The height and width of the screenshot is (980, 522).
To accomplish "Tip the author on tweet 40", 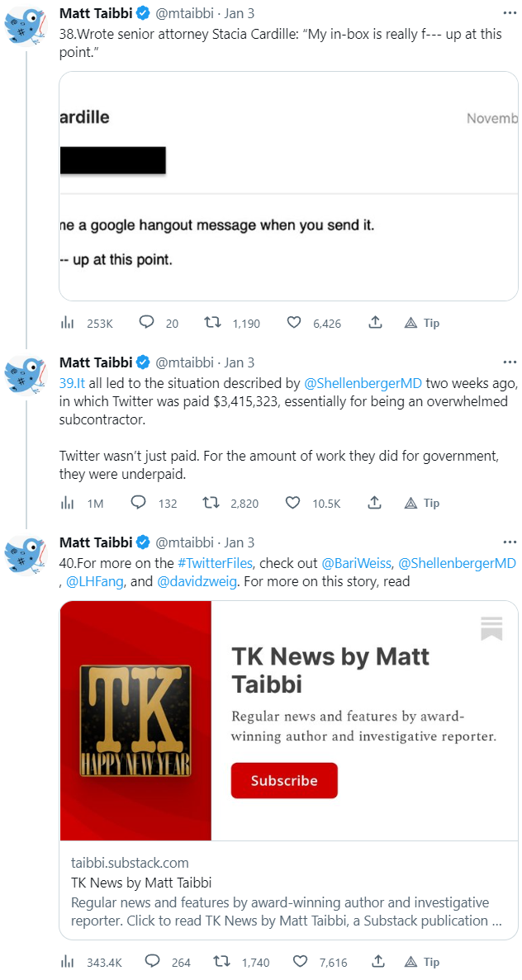I will pos(422,962).
